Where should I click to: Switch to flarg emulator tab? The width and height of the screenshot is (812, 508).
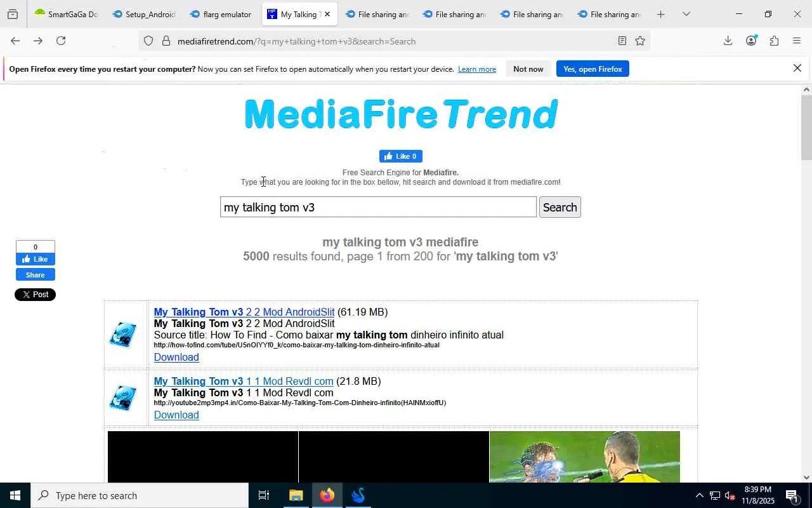click(x=221, y=14)
